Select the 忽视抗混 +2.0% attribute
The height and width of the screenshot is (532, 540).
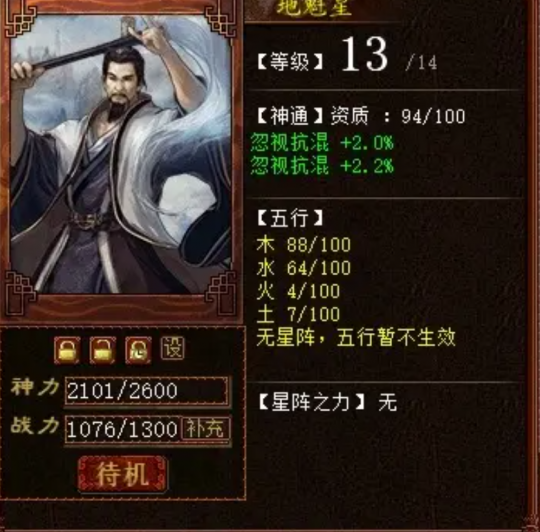coord(322,142)
